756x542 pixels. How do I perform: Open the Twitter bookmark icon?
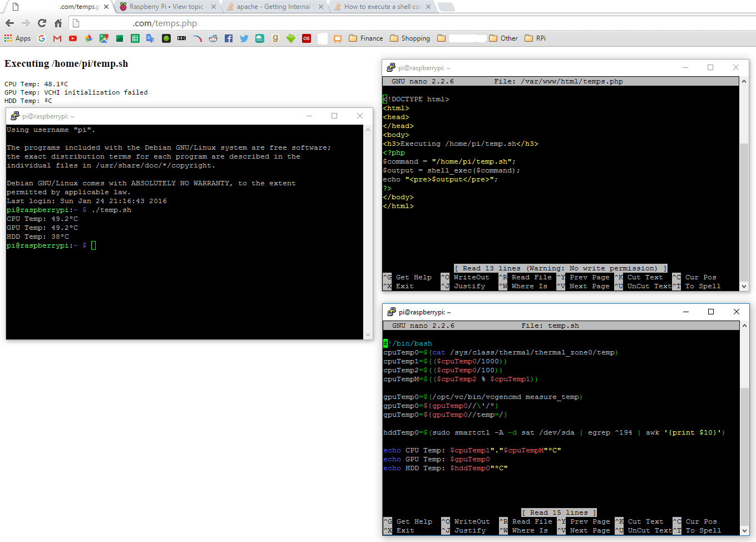244,38
